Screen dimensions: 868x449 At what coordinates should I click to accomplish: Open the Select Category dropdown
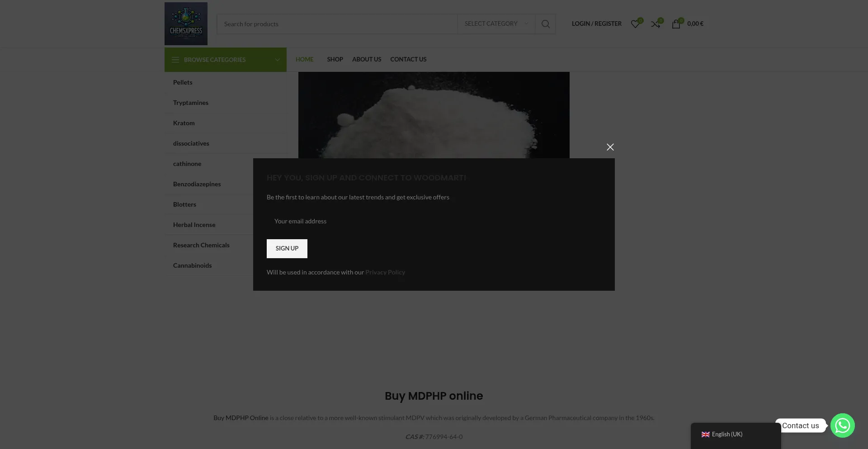(496, 24)
